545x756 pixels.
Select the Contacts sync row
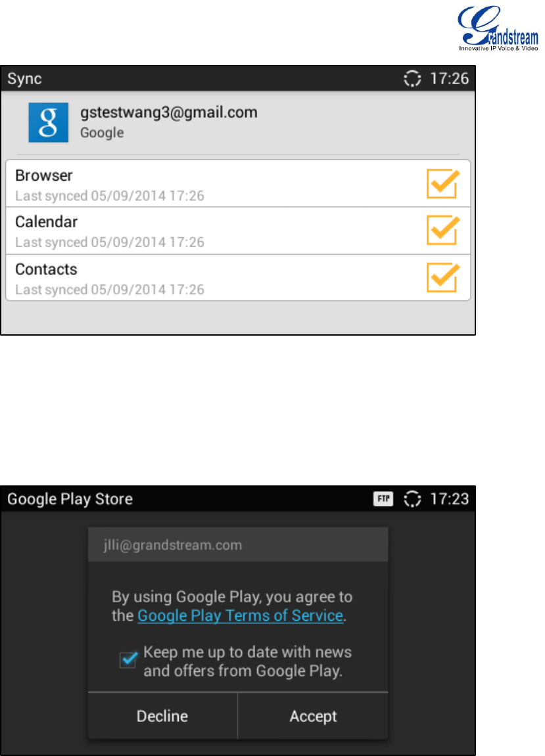click(x=238, y=278)
